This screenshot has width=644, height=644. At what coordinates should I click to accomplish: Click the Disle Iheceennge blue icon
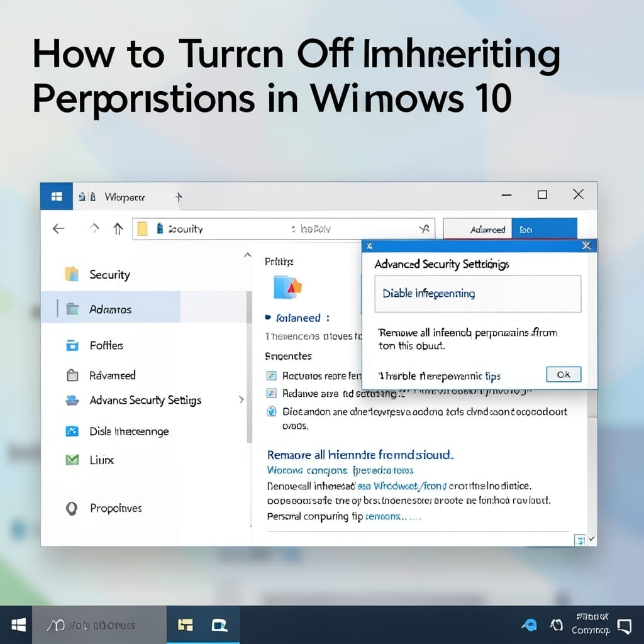pyautogui.click(x=72, y=431)
